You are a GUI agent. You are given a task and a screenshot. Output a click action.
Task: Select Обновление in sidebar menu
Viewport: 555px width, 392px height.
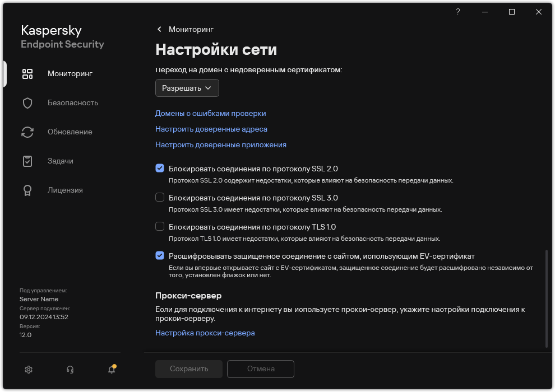point(70,132)
